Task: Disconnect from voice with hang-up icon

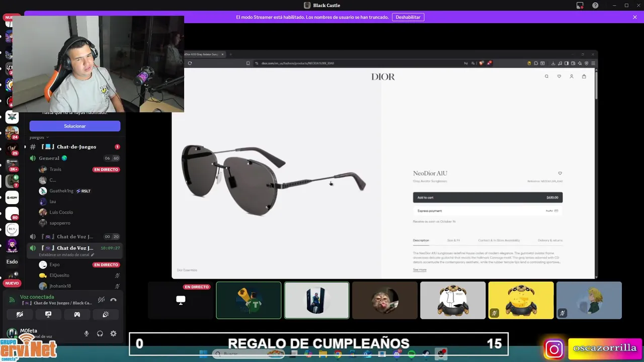Action: (113, 300)
